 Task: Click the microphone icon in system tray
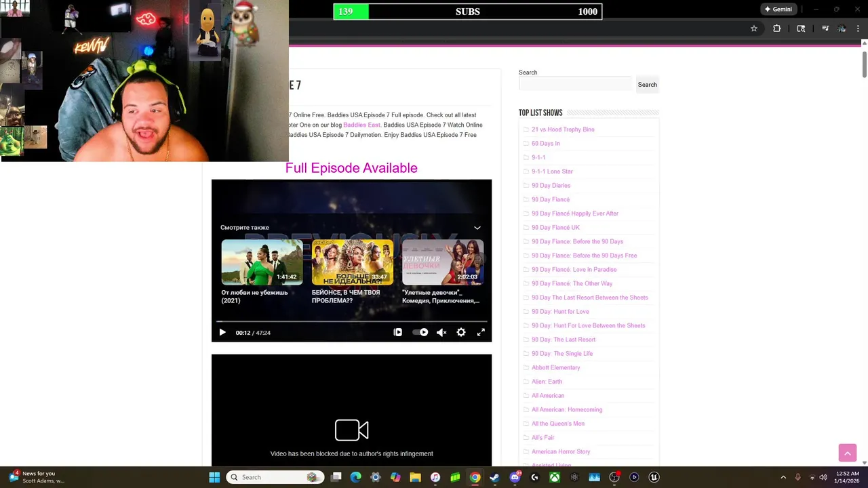pyautogui.click(x=797, y=477)
